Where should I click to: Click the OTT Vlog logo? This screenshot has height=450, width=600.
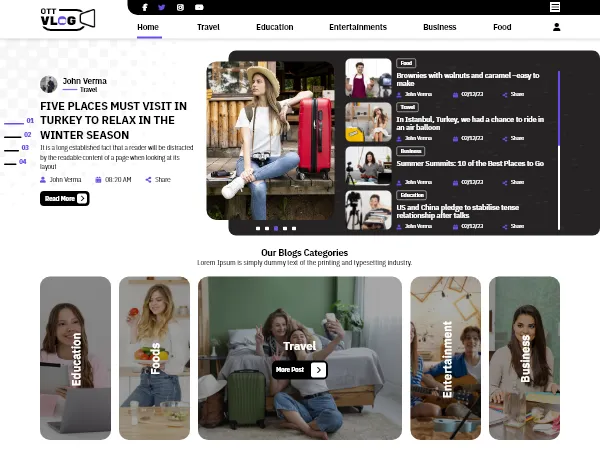click(68, 19)
